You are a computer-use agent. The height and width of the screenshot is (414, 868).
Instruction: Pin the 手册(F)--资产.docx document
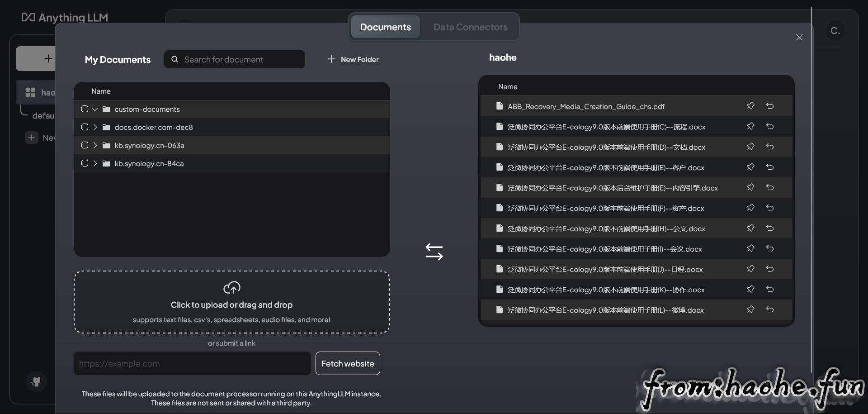[750, 208]
